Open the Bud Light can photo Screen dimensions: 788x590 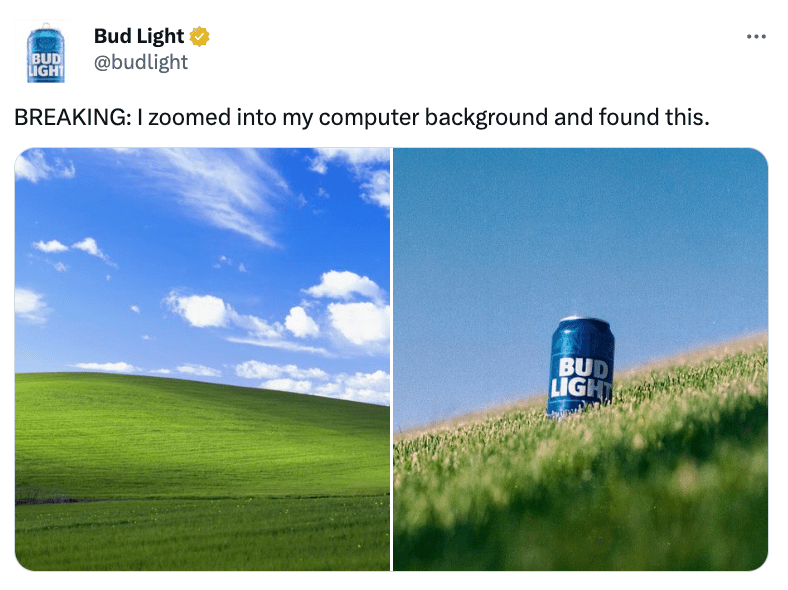[580, 359]
